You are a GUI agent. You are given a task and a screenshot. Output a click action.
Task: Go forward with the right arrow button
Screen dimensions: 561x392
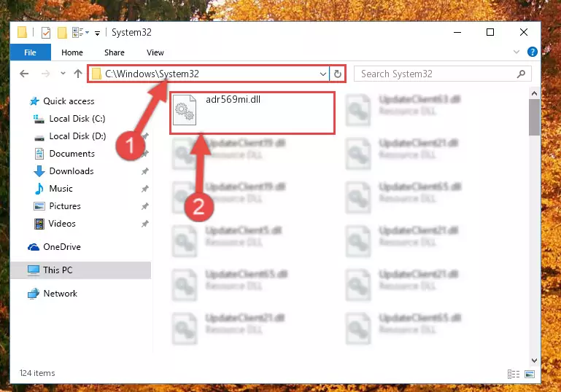45,74
